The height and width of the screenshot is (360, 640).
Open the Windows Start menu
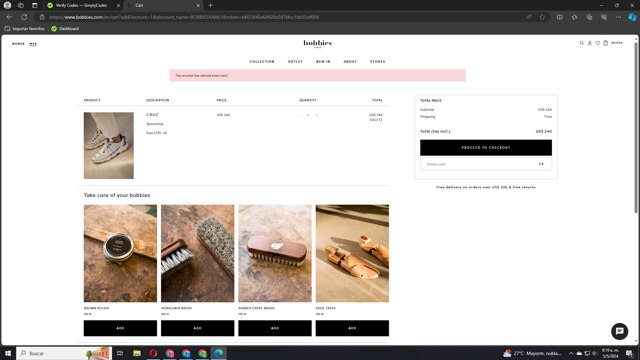pyautogui.click(x=8, y=353)
